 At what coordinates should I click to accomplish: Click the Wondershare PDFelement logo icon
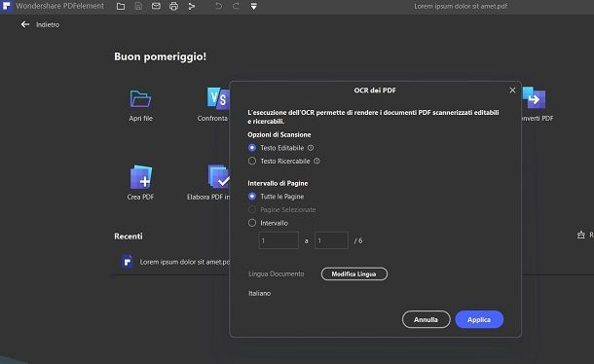[7, 6]
